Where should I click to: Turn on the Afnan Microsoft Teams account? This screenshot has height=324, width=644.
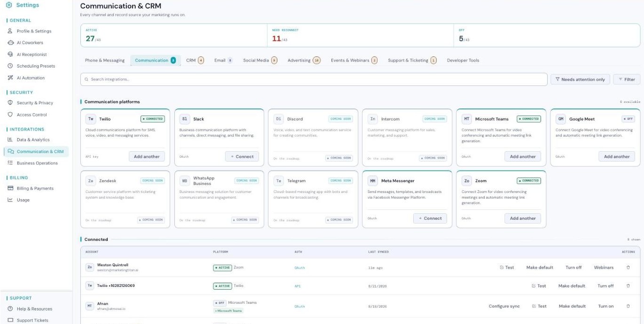tap(606, 306)
